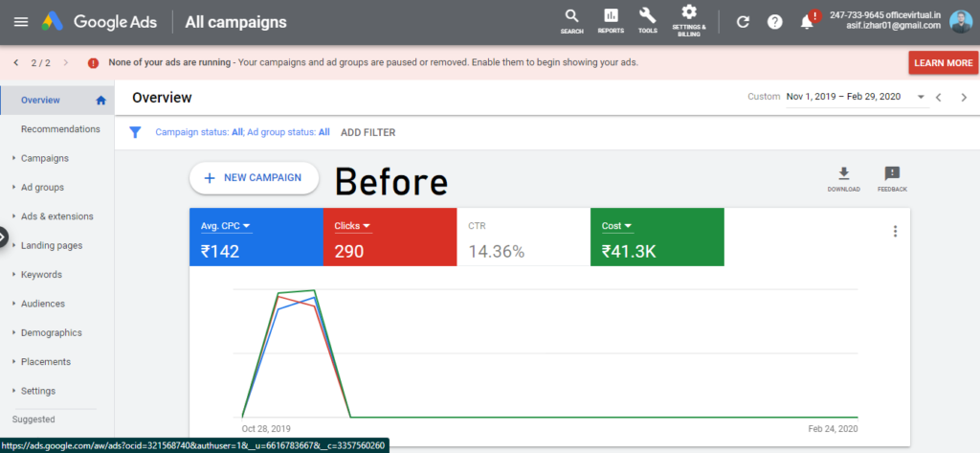Viewport: 980px width, 453px height.
Task: Expand Audiences in sidebar
Action: click(x=13, y=304)
